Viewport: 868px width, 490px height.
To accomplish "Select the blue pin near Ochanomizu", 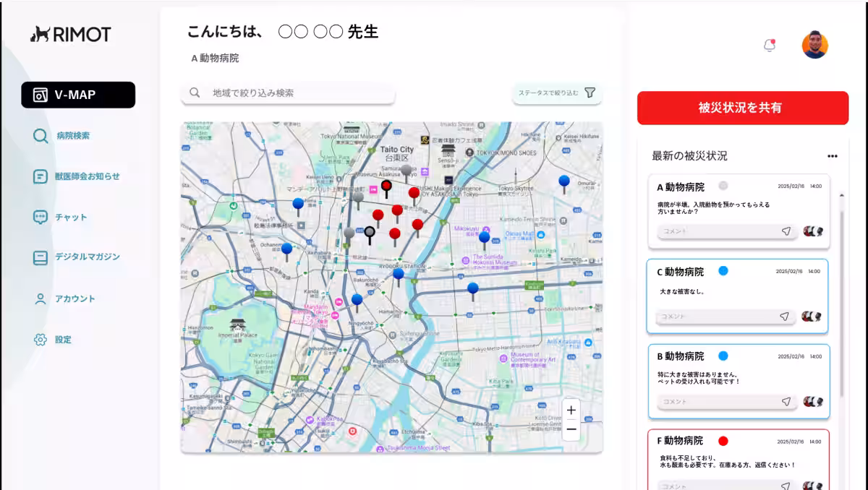I will tap(286, 252).
